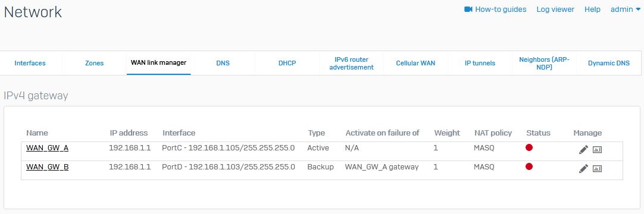Open the Log viewer link
The height and width of the screenshot is (214, 644).
tap(555, 10)
